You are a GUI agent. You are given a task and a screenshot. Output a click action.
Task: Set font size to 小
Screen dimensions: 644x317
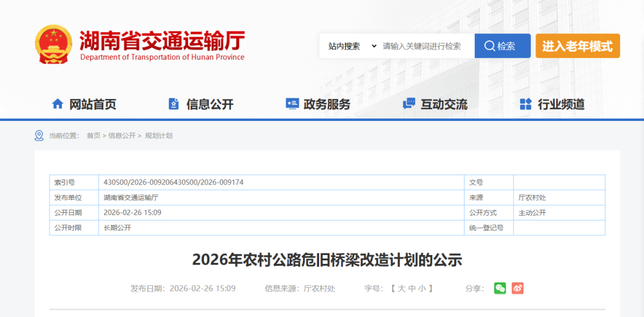coord(422,288)
